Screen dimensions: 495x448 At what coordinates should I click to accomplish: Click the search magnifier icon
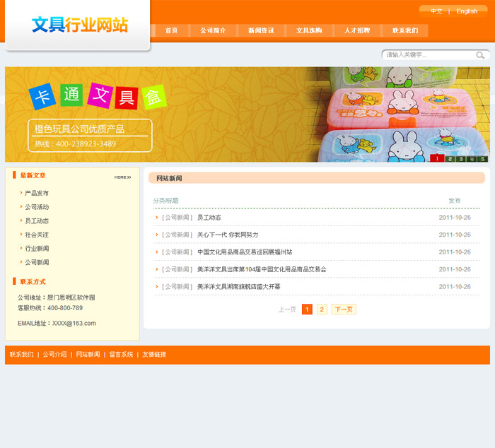point(480,55)
